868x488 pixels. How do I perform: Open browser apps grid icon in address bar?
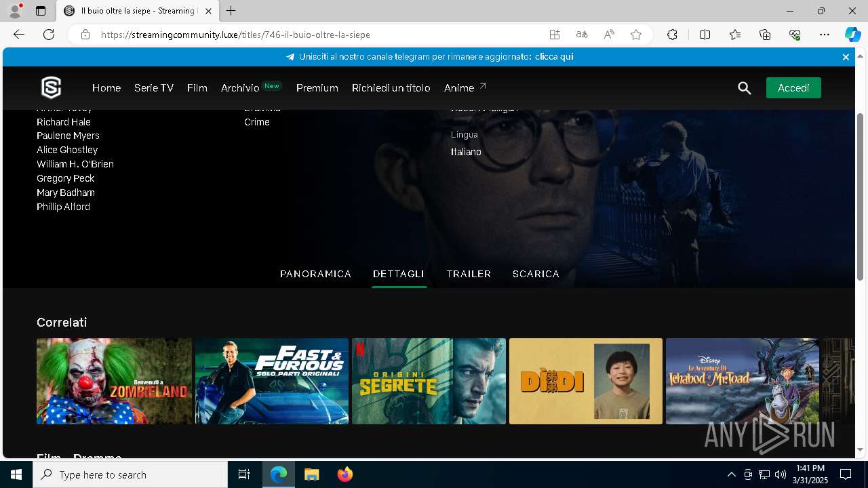coord(555,35)
